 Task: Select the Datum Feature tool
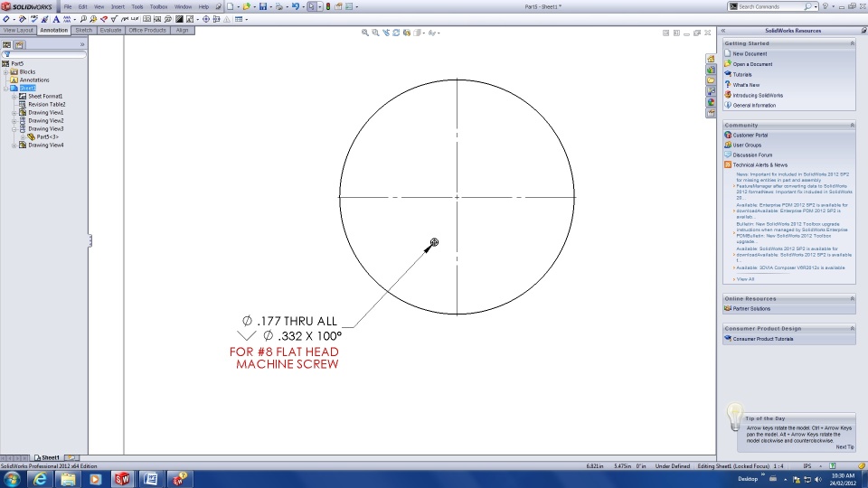157,19
